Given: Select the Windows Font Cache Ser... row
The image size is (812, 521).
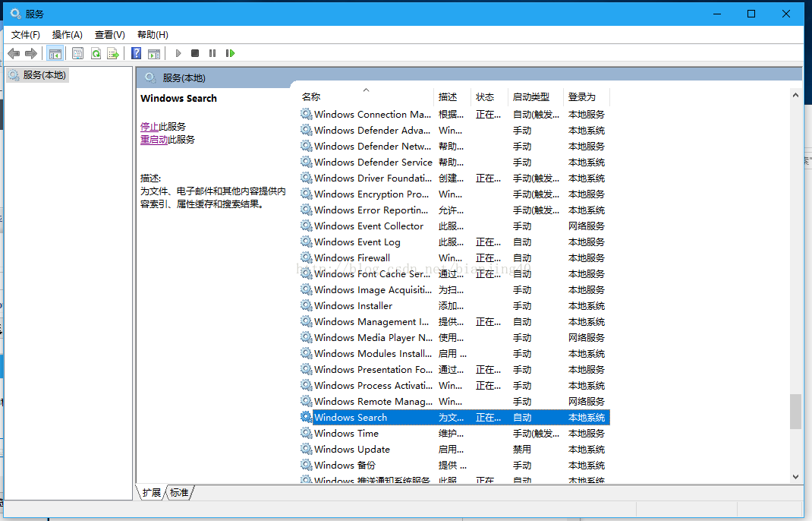Looking at the screenshot, I should pyautogui.click(x=455, y=273).
